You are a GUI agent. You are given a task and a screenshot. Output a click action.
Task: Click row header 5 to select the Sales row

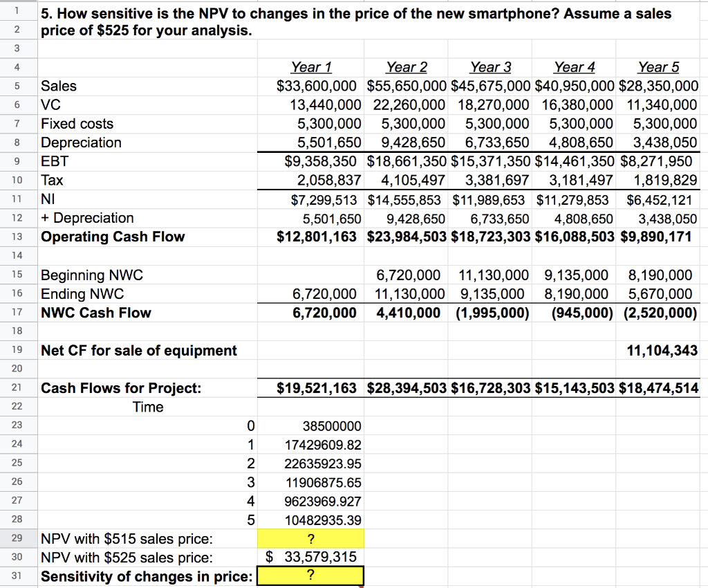[x=18, y=86]
